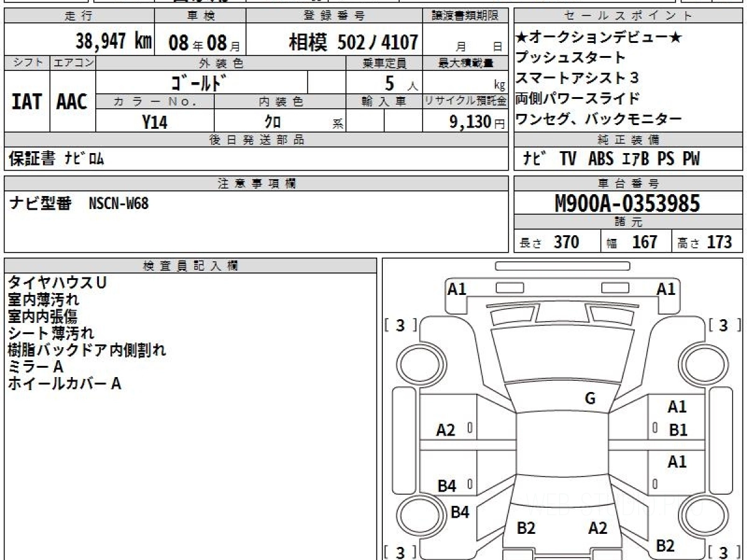Select the 内装色 header
The width and height of the screenshot is (747, 560).
click(x=280, y=101)
